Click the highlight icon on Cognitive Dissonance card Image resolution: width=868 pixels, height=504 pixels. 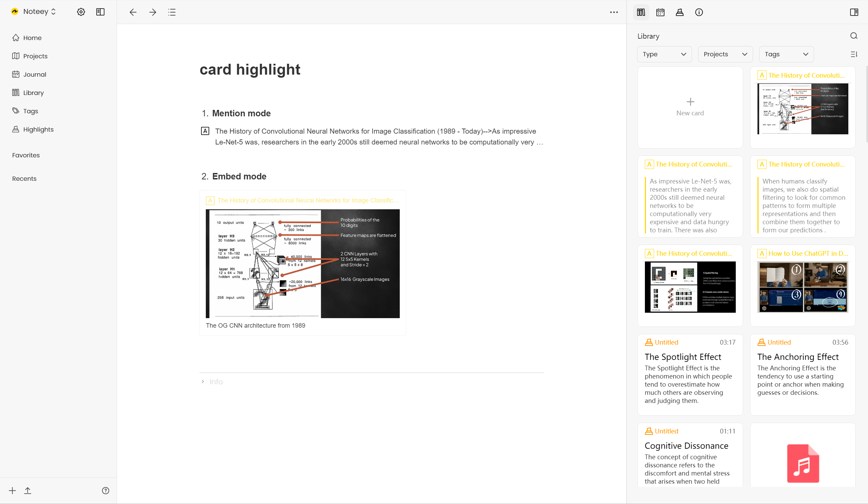tap(649, 431)
